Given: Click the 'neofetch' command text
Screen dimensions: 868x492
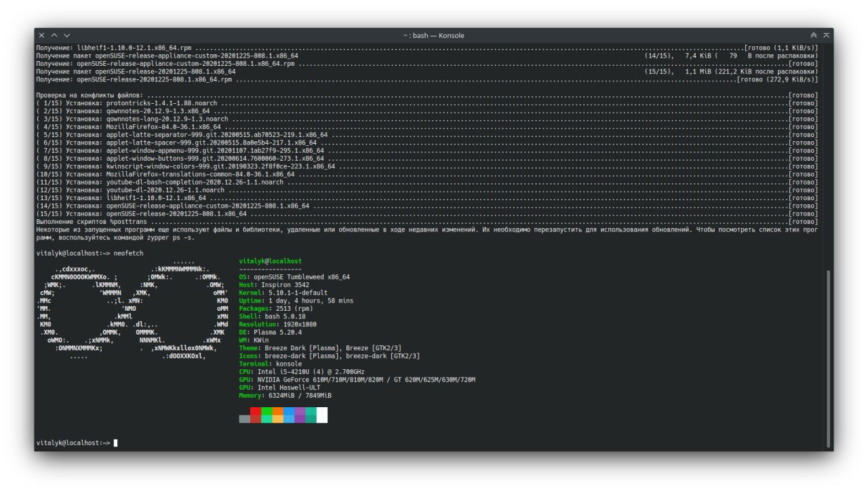Looking at the screenshot, I should click(x=129, y=253).
